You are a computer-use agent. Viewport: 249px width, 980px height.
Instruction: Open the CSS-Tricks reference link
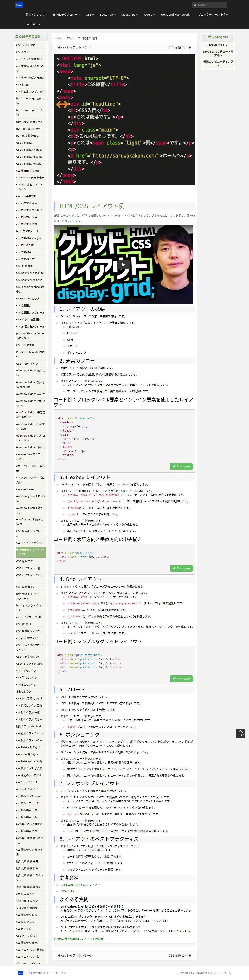pyautogui.click(x=67, y=891)
